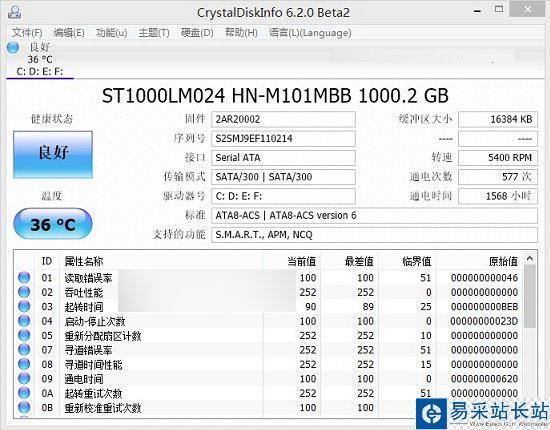The image size is (550, 430).
Task: Click the 当前值 column header
Action: tap(302, 261)
